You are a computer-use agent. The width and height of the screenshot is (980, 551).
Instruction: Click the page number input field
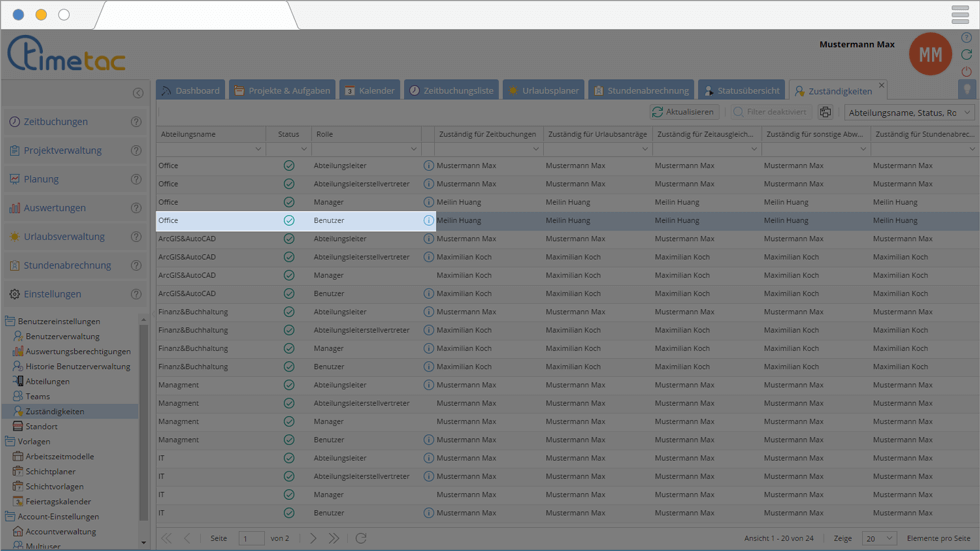click(251, 538)
